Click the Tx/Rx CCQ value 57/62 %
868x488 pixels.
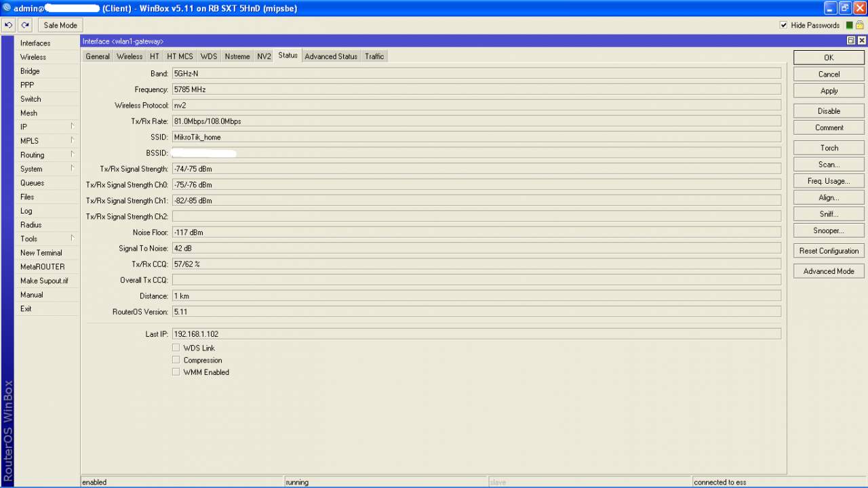476,264
